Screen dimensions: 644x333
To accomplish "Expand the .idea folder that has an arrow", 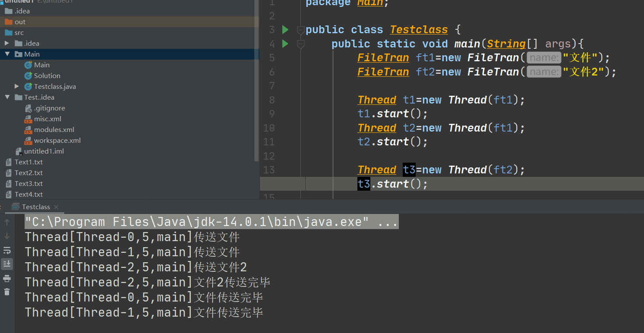I will 7,43.
